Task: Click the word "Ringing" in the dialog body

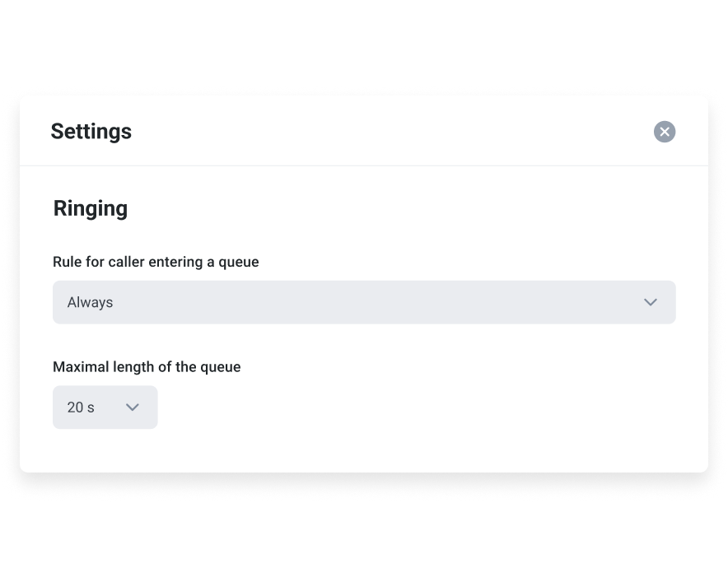Action: (91, 208)
